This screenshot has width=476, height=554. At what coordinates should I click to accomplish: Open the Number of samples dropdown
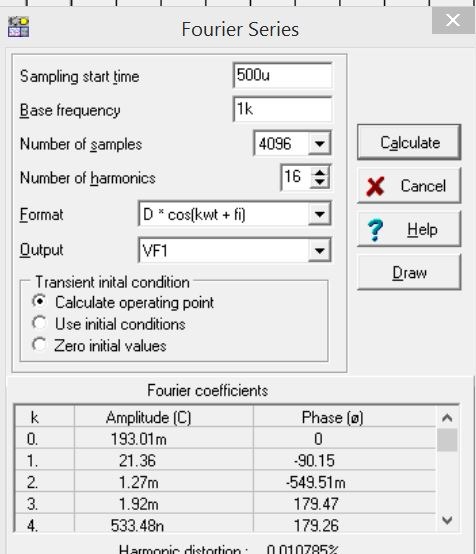click(319, 143)
